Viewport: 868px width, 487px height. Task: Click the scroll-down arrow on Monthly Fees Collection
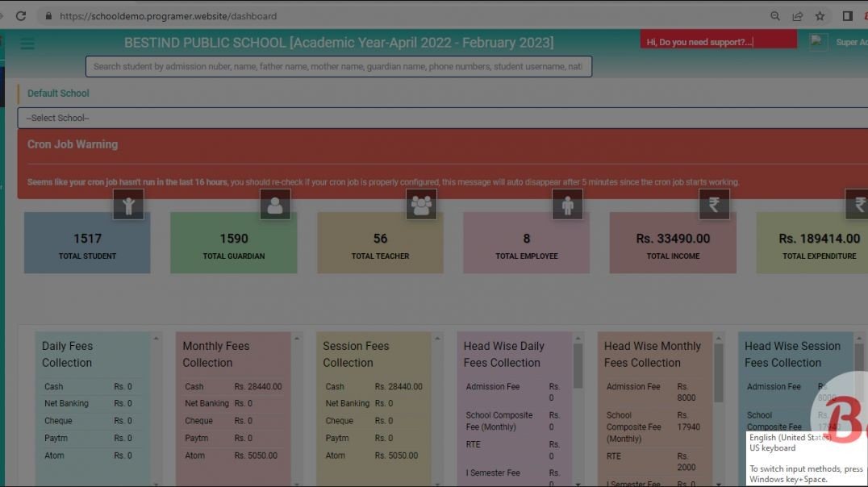[297, 484]
